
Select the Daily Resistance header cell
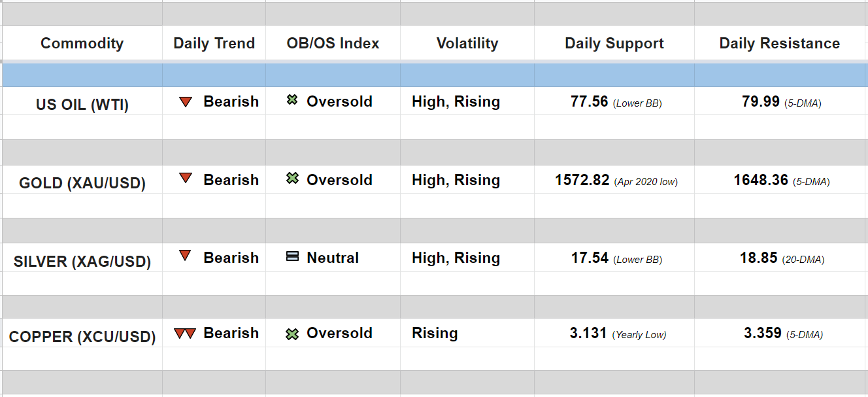pyautogui.click(x=779, y=44)
